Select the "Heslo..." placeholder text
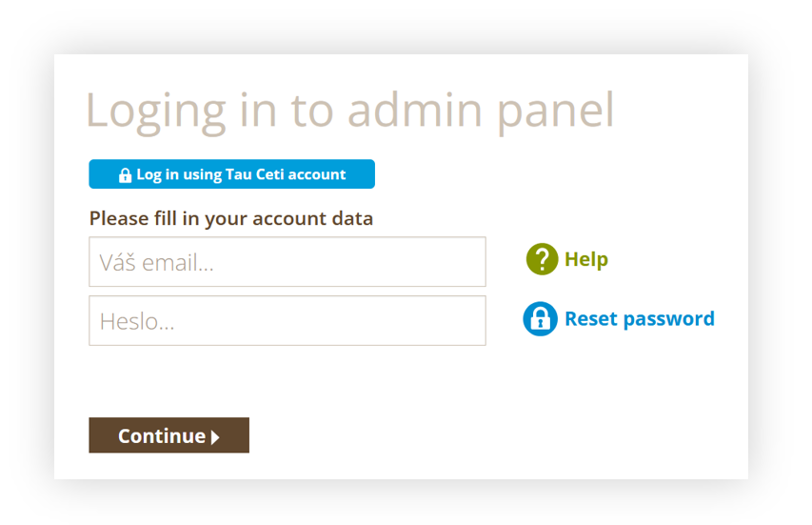 (137, 321)
